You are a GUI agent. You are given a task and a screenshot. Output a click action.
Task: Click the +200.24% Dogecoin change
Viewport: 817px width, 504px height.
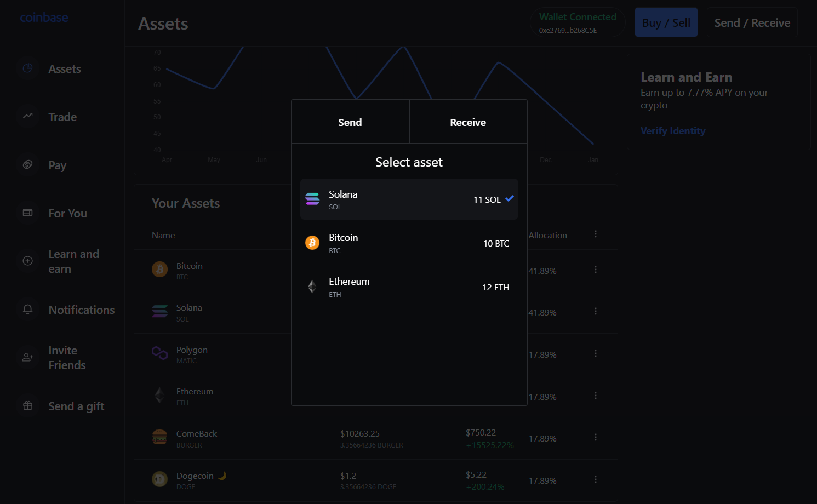(485, 486)
